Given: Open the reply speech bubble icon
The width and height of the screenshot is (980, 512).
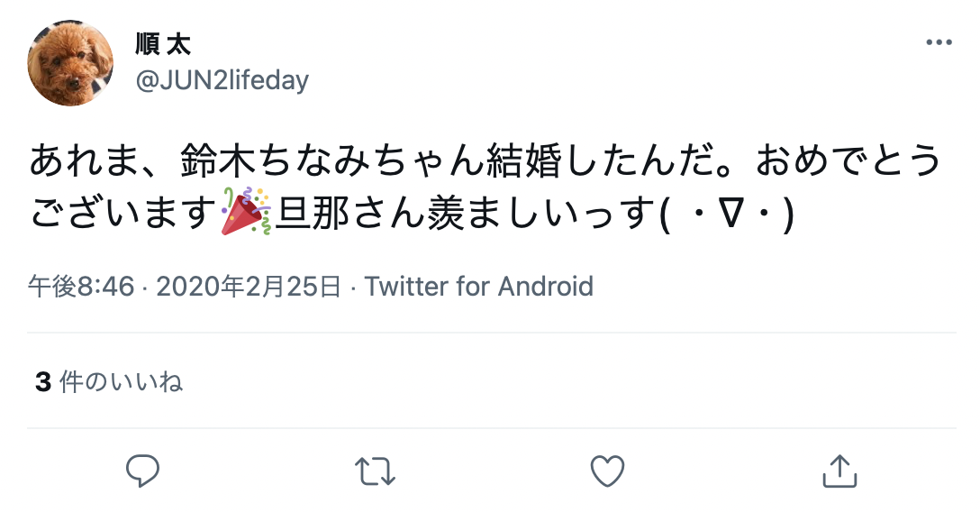Looking at the screenshot, I should 143,471.
